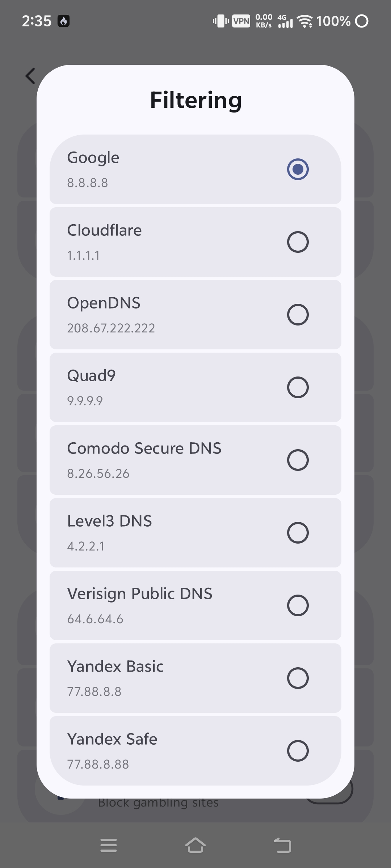Select the Cloudflare radio button

[298, 242]
